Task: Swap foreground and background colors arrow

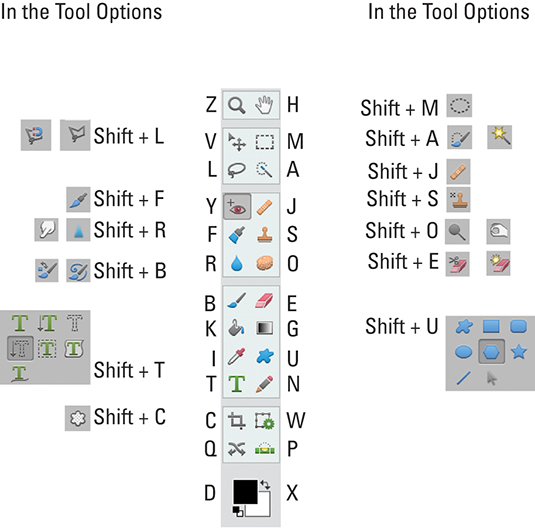Action: point(265,484)
